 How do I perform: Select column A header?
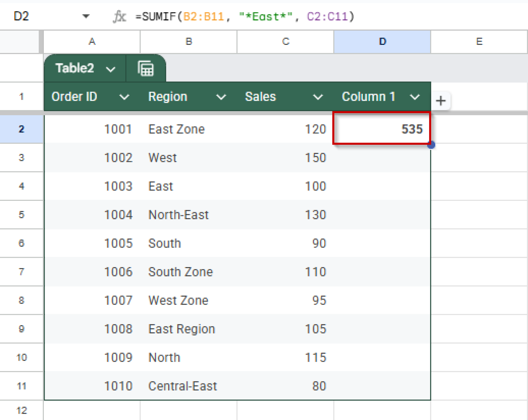click(92, 42)
